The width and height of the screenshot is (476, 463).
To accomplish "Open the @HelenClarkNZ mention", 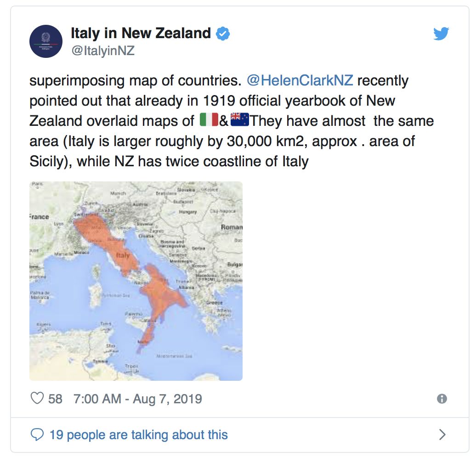I will click(x=300, y=80).
